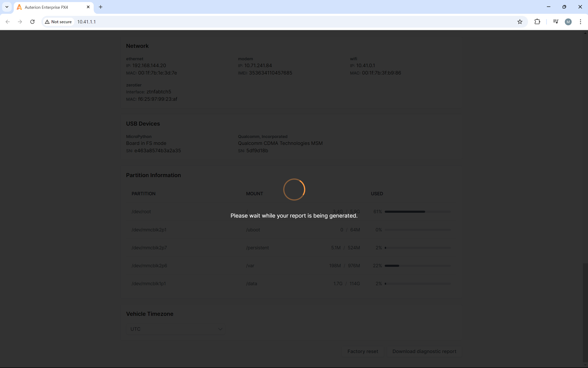This screenshot has width=588, height=368.
Task: Open a new tab with plus
Action: pos(101,7)
